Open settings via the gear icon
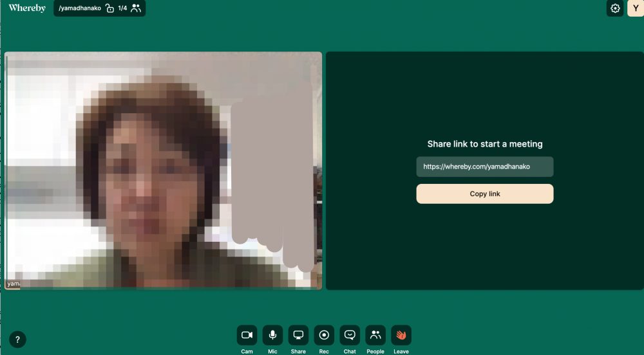This screenshot has height=355, width=644. point(615,8)
